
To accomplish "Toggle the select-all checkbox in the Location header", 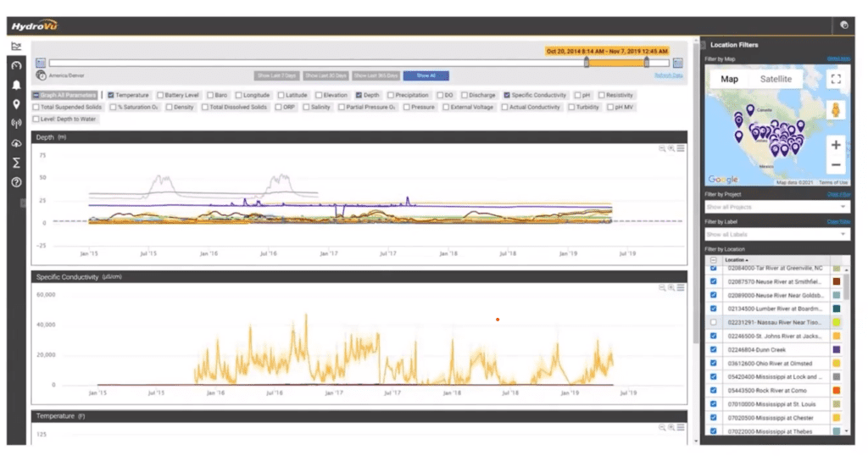I will pyautogui.click(x=713, y=259).
